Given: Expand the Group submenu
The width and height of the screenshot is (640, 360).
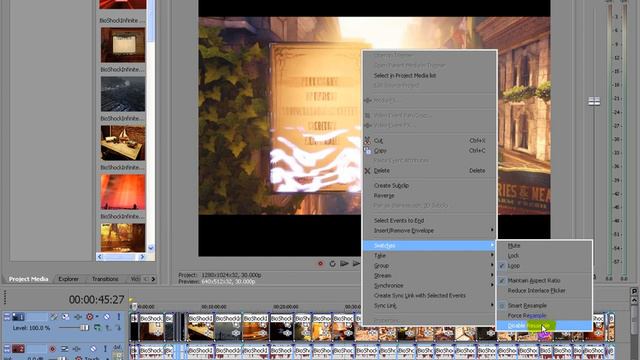Looking at the screenshot, I should pyautogui.click(x=429, y=266).
